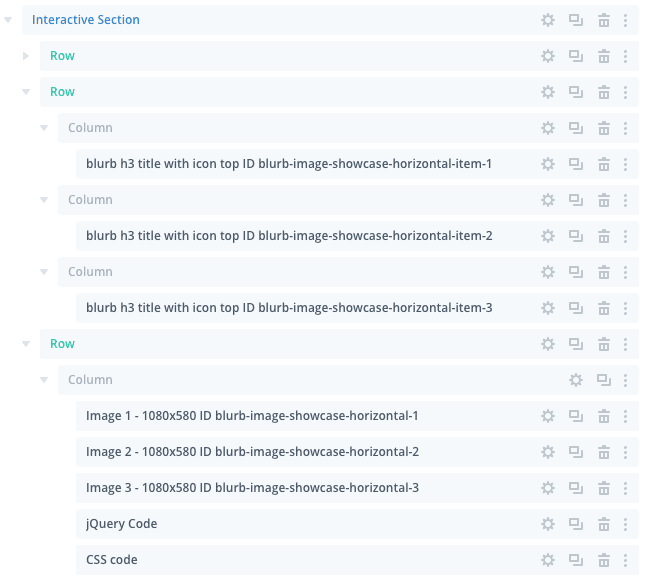Collapse Column holding blurb horizontal-item-3
645x581 pixels.
click(x=44, y=272)
